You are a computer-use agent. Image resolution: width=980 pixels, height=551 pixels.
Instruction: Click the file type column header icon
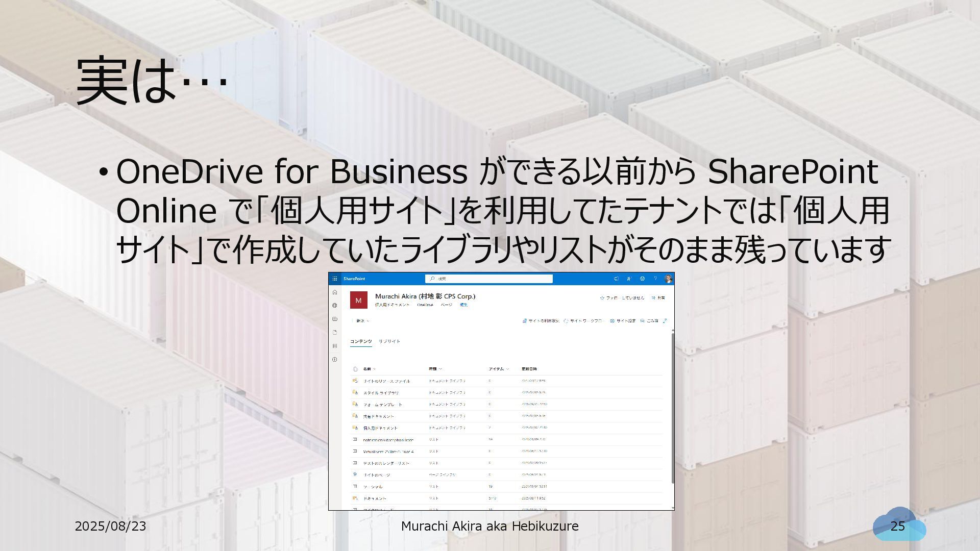355,369
